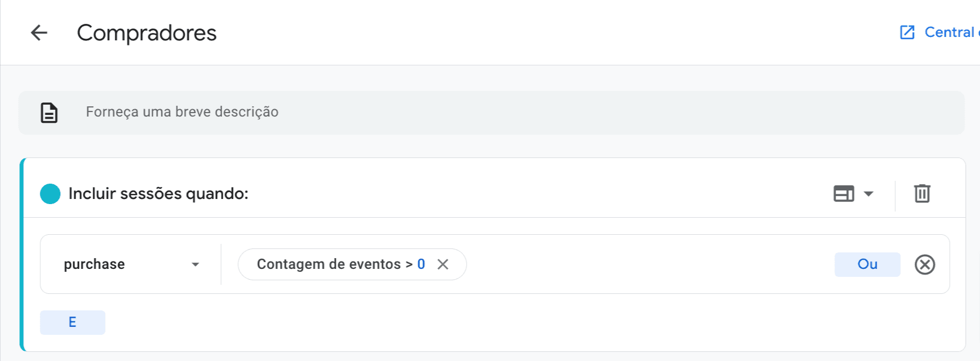
Task: Click the blue 0 value in the event count chip
Action: [421, 264]
